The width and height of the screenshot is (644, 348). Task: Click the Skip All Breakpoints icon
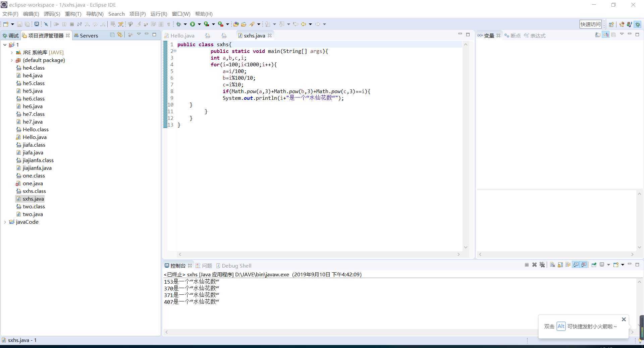46,24
